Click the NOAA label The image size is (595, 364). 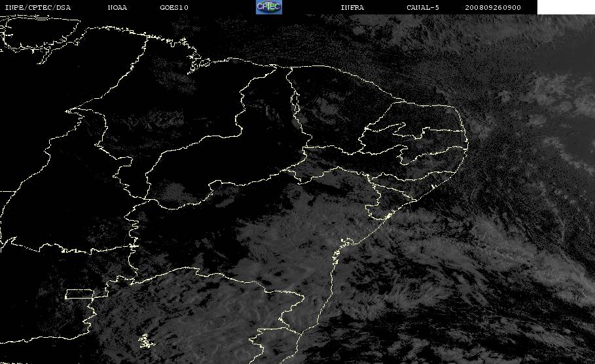[x=117, y=7]
